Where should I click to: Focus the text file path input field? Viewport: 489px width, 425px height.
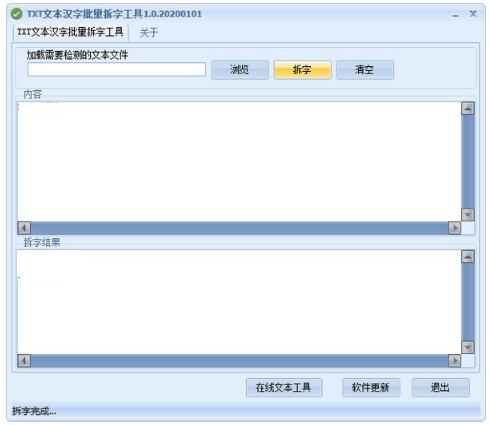[116, 70]
